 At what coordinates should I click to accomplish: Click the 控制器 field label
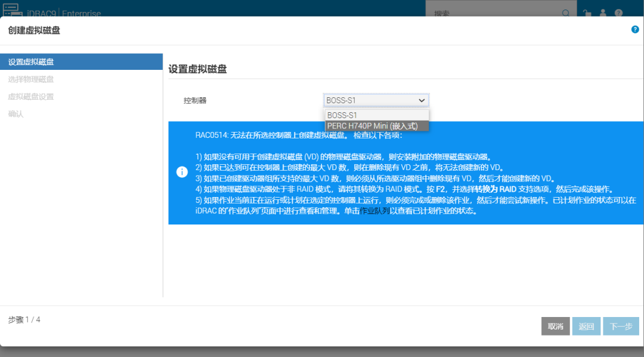tap(194, 100)
